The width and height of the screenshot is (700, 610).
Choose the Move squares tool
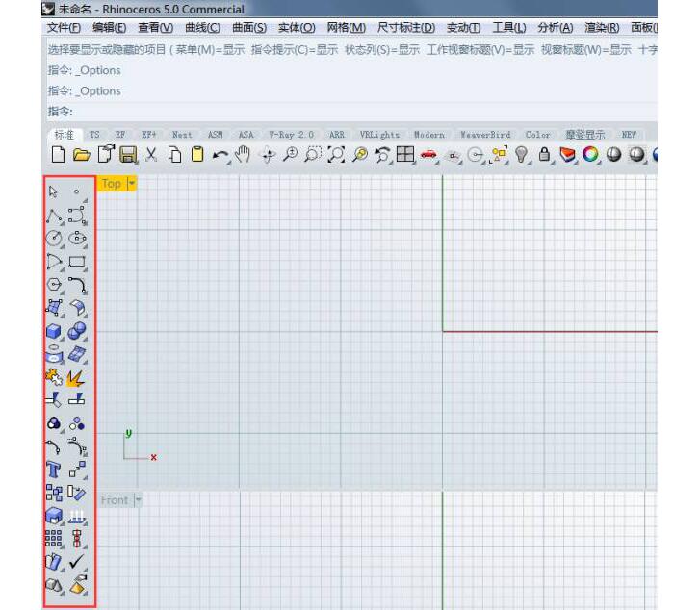click(x=77, y=470)
